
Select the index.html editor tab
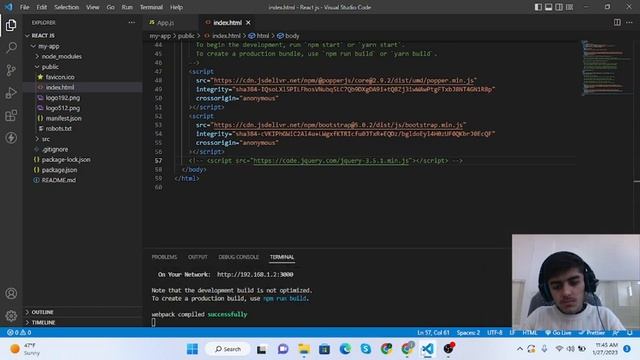(227, 23)
